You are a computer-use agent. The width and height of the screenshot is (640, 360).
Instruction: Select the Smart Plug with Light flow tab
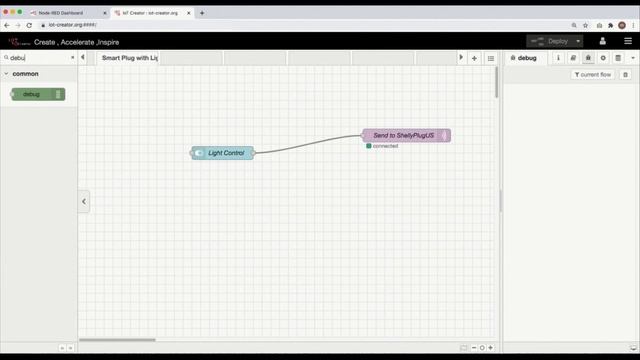pyautogui.click(x=129, y=58)
